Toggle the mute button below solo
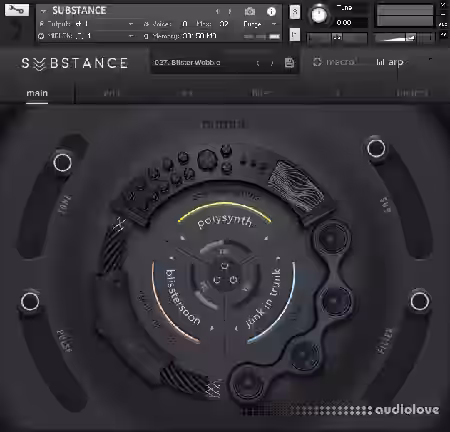 pos(295,34)
